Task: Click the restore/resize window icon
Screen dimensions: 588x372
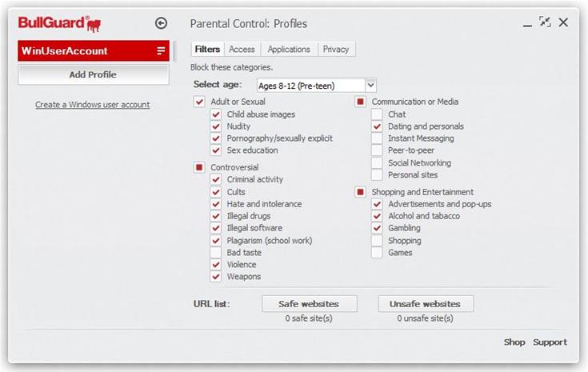Action: tap(545, 22)
